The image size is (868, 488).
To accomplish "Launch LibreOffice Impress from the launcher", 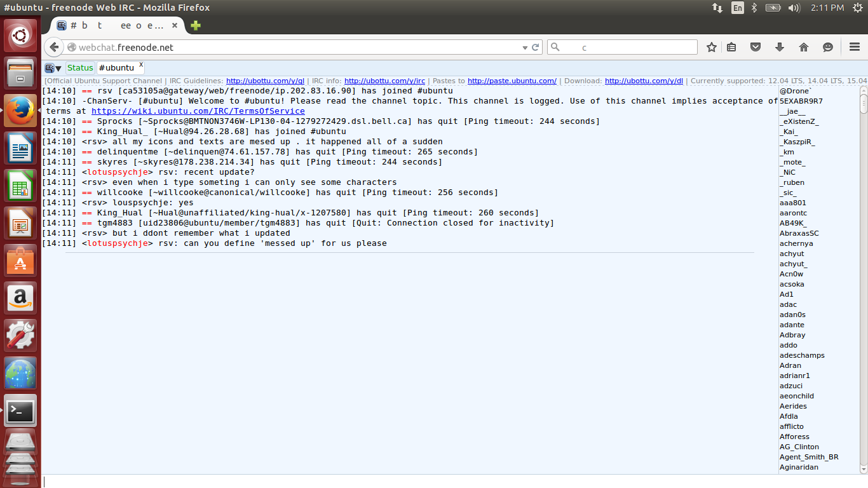I will (x=21, y=222).
